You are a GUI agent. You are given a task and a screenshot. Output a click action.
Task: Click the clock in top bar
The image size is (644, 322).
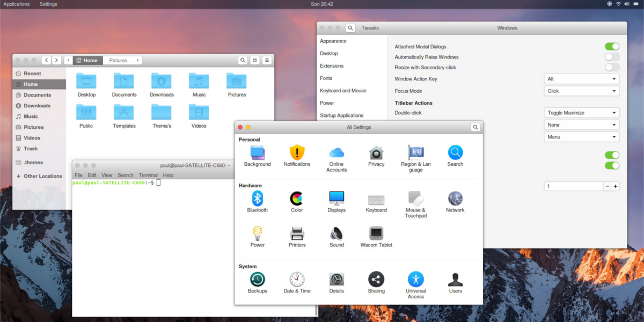pos(322,4)
